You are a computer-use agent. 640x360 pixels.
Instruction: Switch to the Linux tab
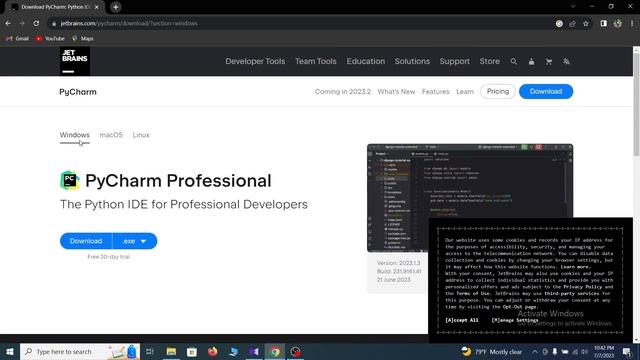pyautogui.click(x=141, y=135)
